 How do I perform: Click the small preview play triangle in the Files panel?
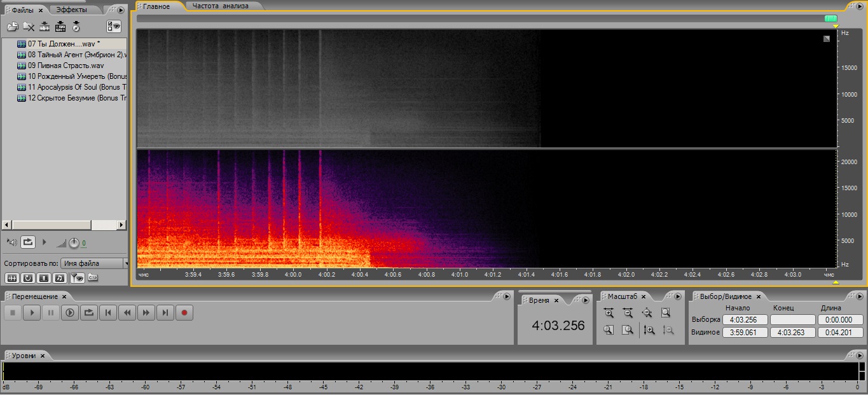coord(44,242)
